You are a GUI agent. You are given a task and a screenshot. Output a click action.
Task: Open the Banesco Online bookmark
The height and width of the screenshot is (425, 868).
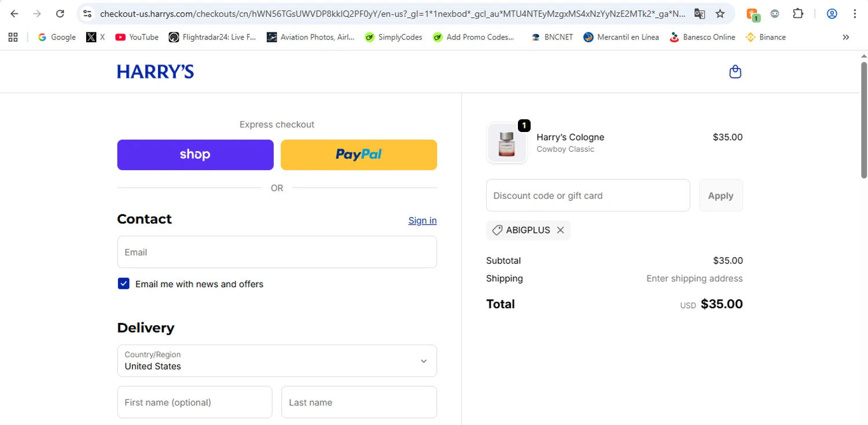702,37
